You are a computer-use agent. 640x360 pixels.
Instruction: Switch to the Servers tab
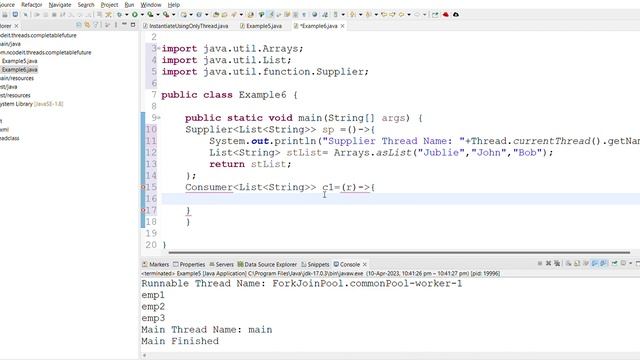(221, 264)
